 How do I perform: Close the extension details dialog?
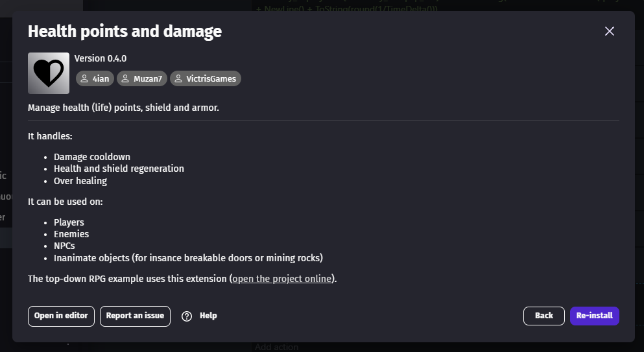tap(610, 31)
